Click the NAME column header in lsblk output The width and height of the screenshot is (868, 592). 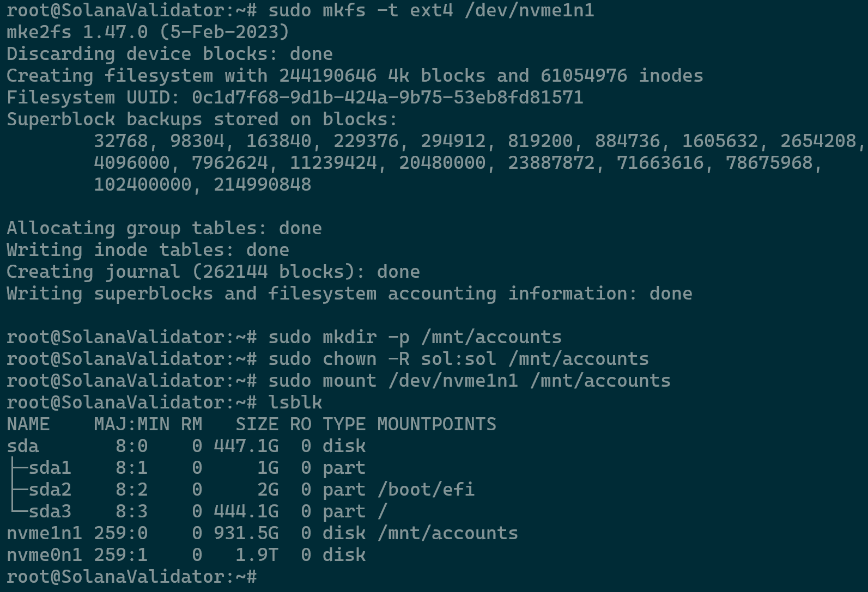28,424
